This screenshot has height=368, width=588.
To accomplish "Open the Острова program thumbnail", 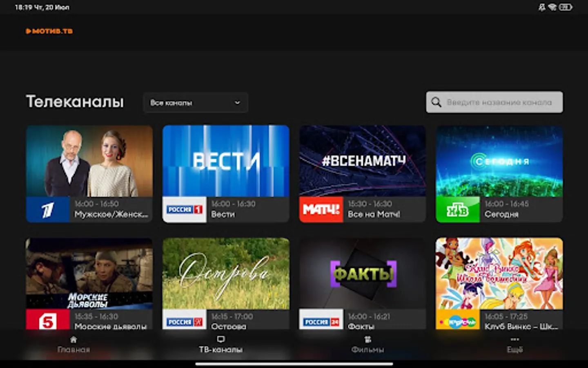I will point(226,274).
